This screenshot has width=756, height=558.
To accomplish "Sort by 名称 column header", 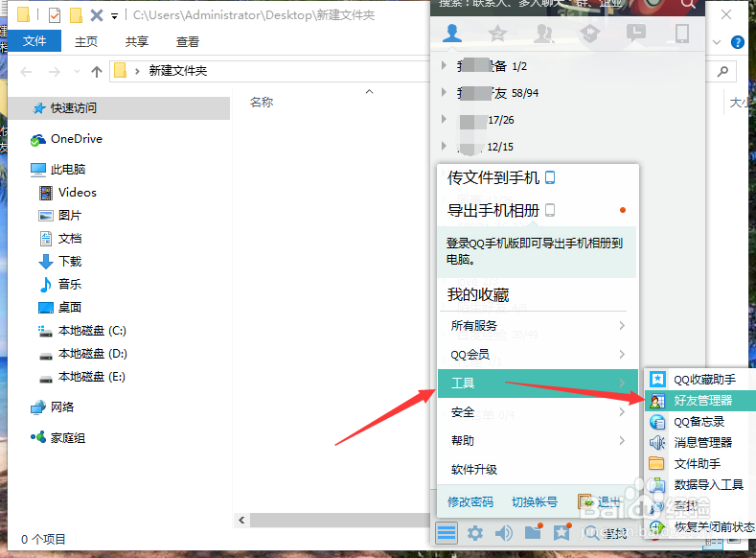I will [x=262, y=102].
